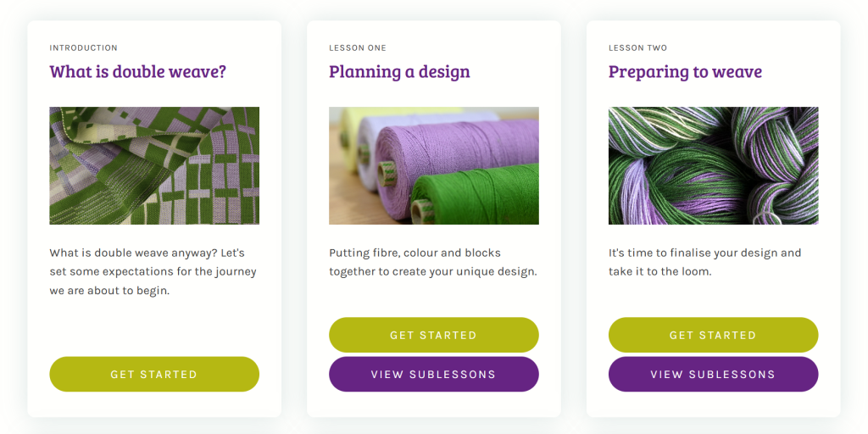Click the variegated yarn skeins photo
This screenshot has height=434, width=868.
click(713, 165)
